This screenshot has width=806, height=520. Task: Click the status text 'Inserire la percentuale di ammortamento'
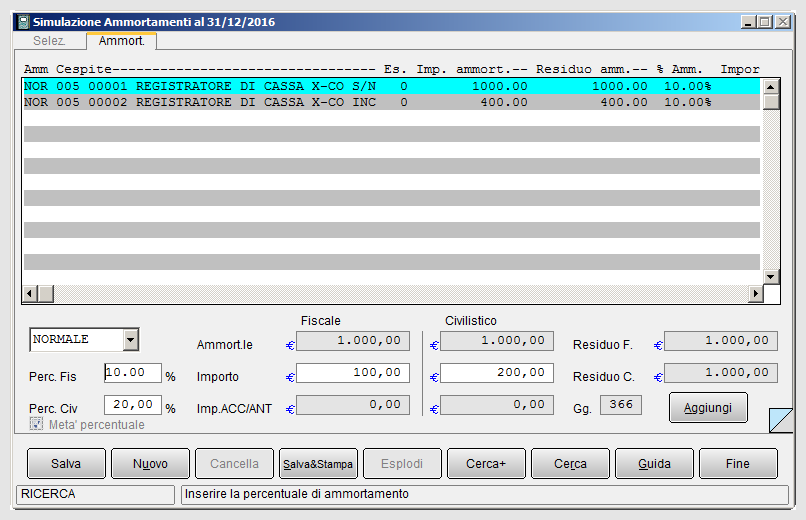(297, 494)
